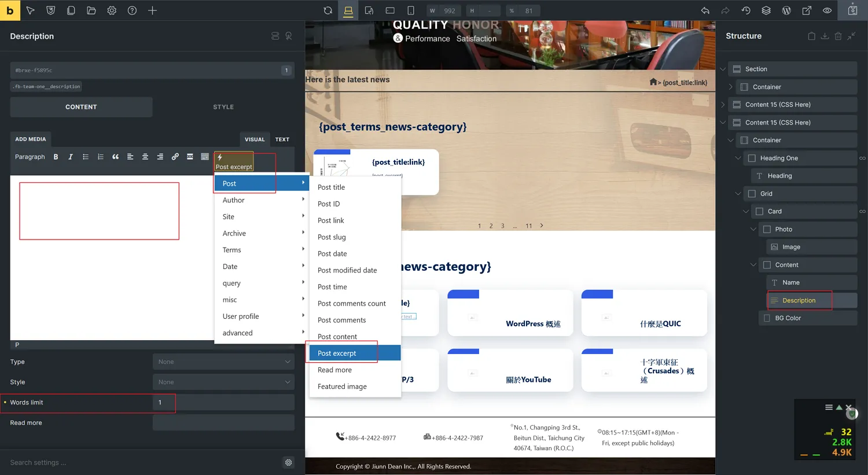Screen dimensions: 868x475
Task: Choose Post excerpt from the submenu
Action: pos(337,353)
